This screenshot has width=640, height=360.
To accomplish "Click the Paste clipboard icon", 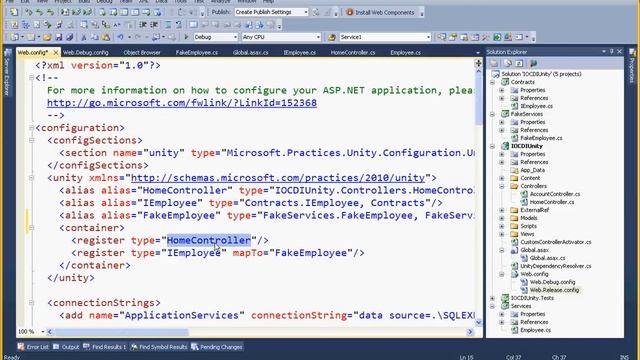I will [x=106, y=37].
